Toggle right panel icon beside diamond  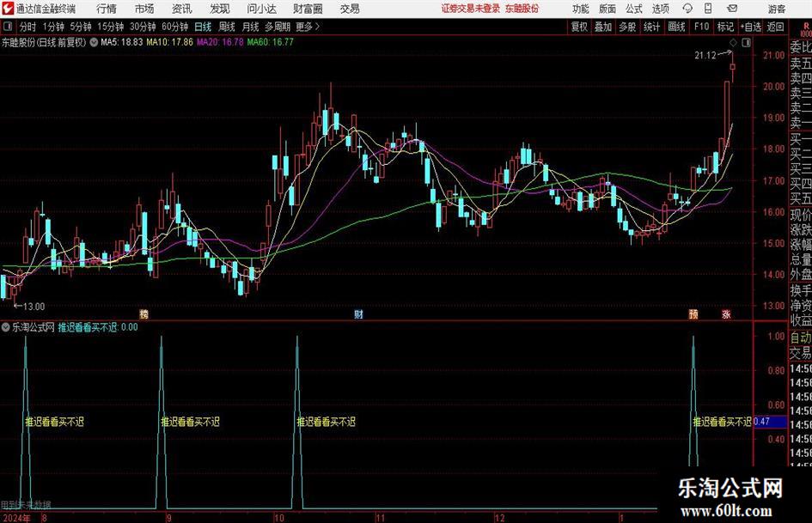click(x=746, y=42)
